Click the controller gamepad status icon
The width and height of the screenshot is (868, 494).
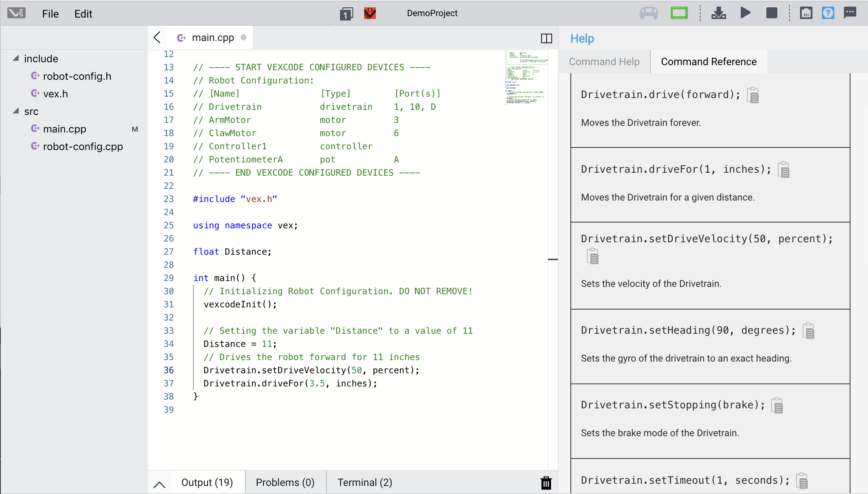(649, 13)
